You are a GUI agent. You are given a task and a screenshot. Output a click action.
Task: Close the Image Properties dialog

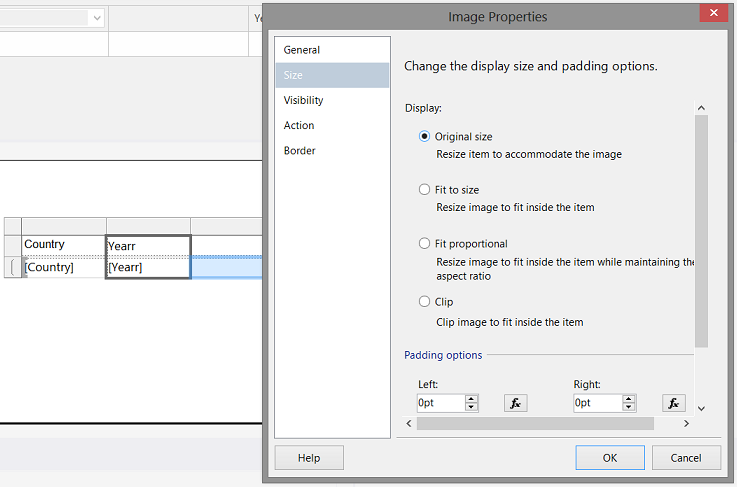pos(711,16)
